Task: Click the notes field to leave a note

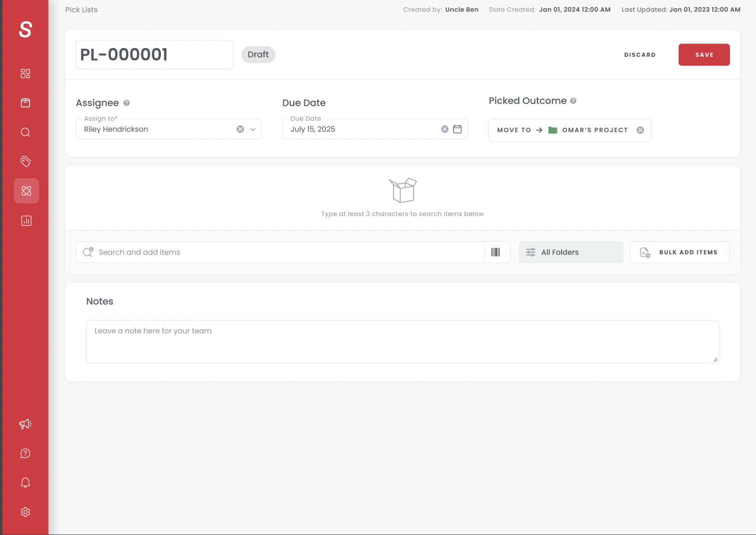Action: tap(402, 342)
